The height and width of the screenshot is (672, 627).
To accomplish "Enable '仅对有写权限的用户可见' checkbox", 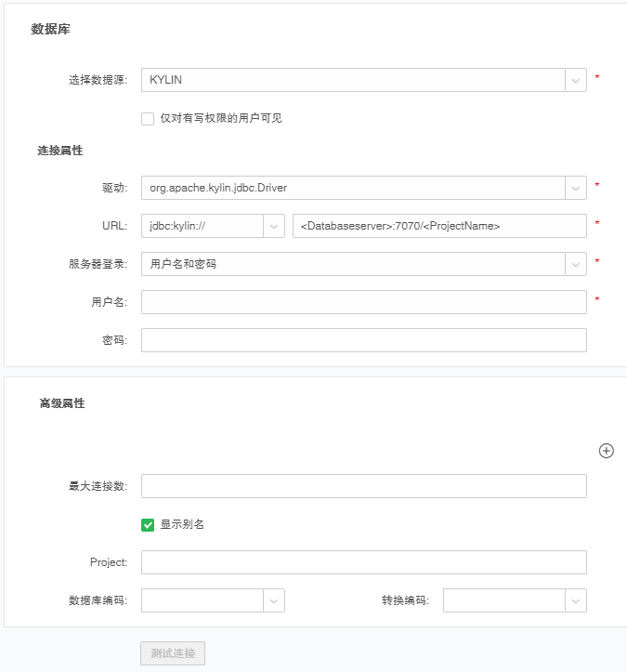I will (148, 118).
